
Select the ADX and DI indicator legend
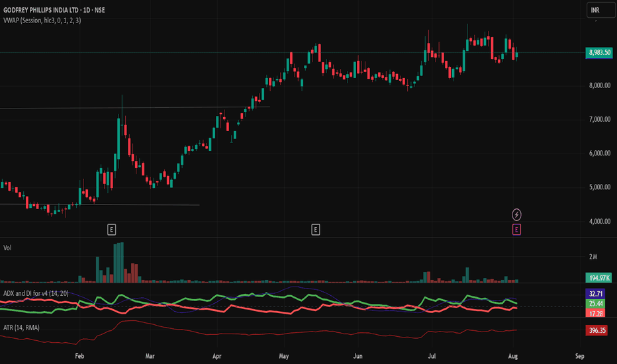click(x=36, y=293)
